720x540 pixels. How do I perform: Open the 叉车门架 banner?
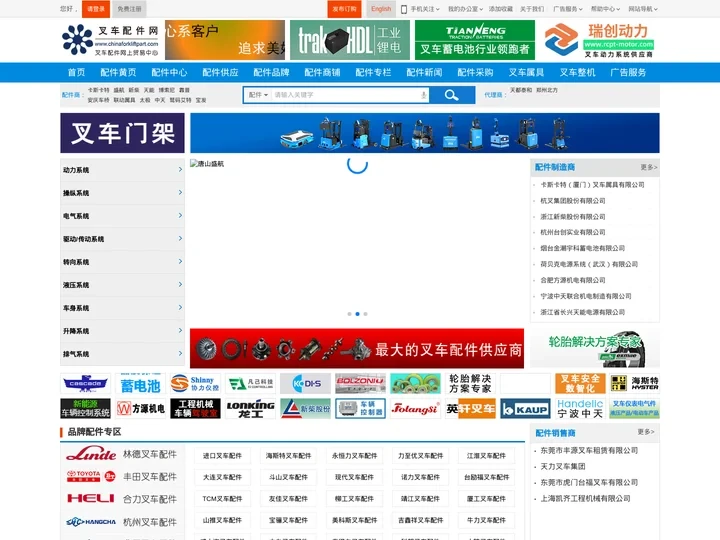[x=122, y=133]
